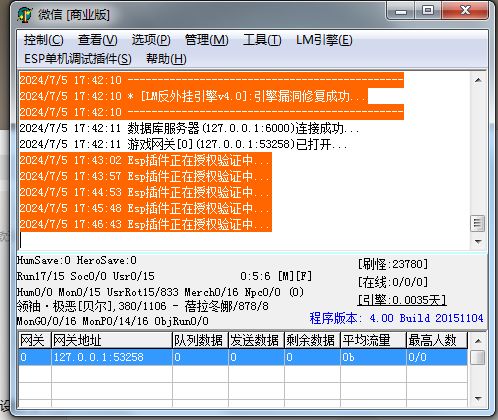The width and height of the screenshot is (498, 420).
Task: Click 程序版本: 4.00 Build 20151104 text
Action: [396, 318]
